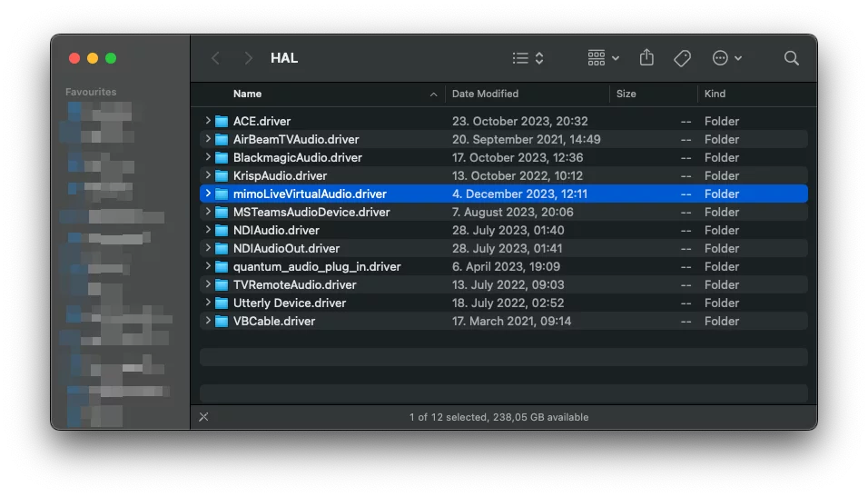This screenshot has width=868, height=497.
Task: Select the KrispAudio.driver name
Action: coord(281,175)
